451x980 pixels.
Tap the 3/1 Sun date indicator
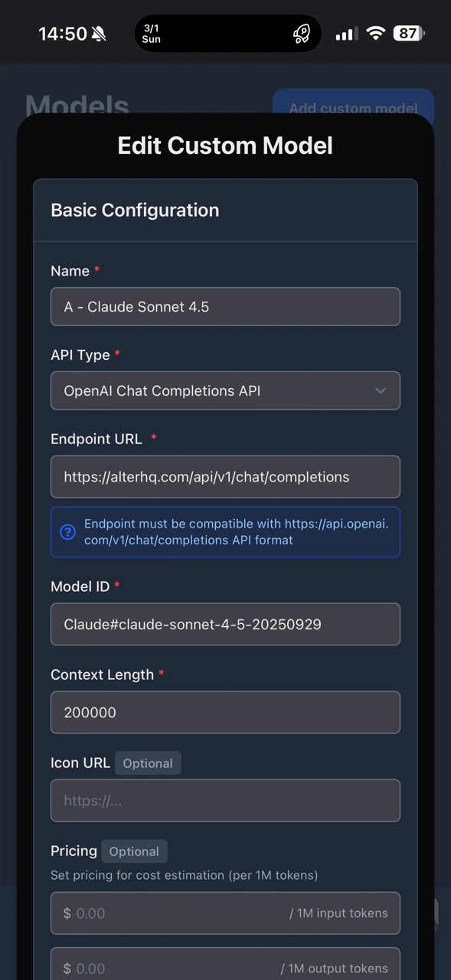(151, 34)
